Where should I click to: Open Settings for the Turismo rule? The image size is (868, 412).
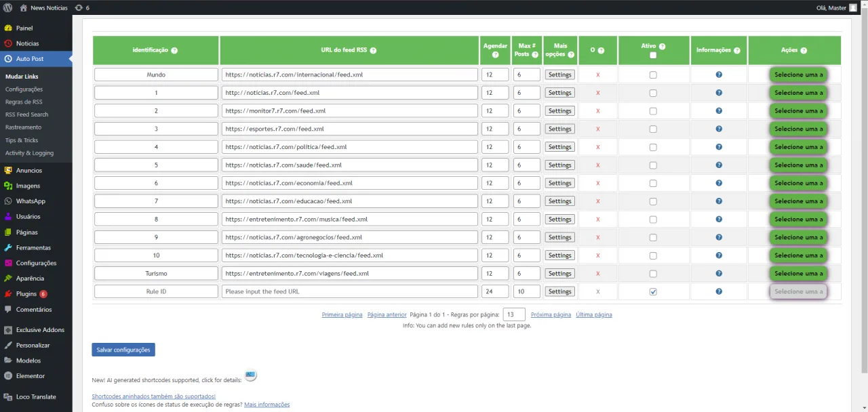coord(560,274)
